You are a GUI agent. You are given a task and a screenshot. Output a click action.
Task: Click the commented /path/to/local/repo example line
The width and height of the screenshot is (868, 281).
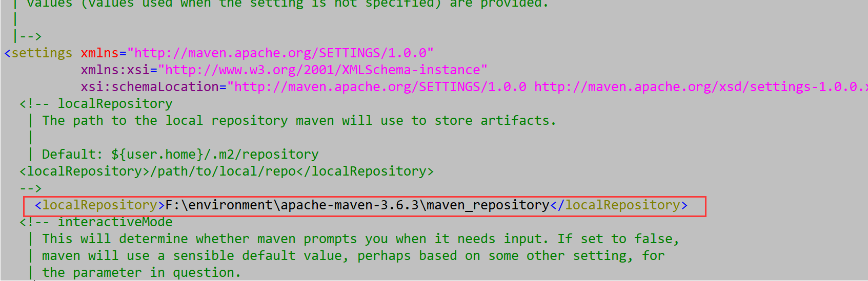pyautogui.click(x=226, y=171)
